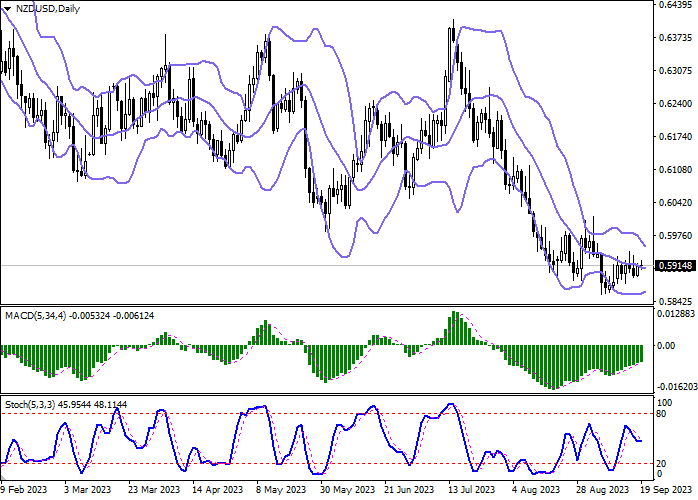Select price level 0.63735 on the axis
Screen dimensions: 698x500
click(675, 37)
